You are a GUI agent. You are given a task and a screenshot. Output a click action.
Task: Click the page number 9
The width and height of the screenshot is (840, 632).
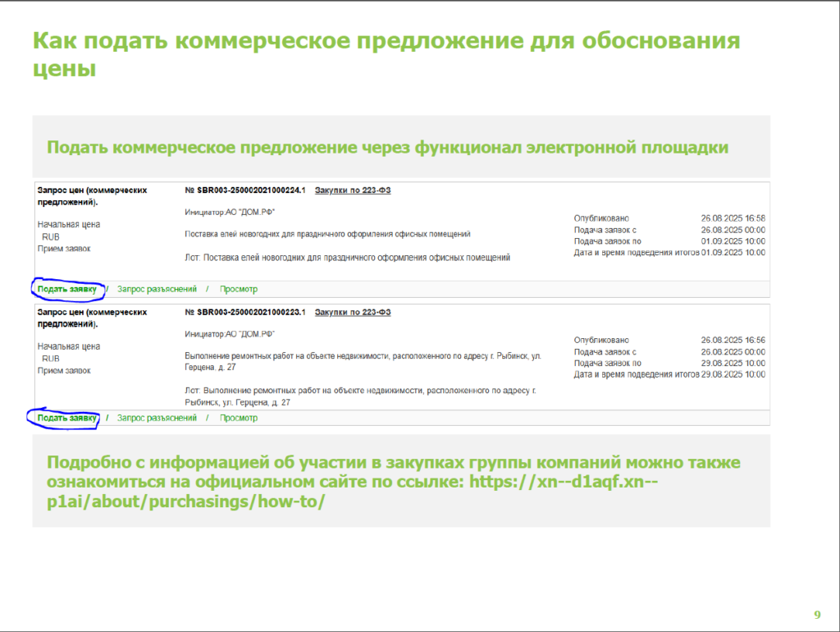816,615
